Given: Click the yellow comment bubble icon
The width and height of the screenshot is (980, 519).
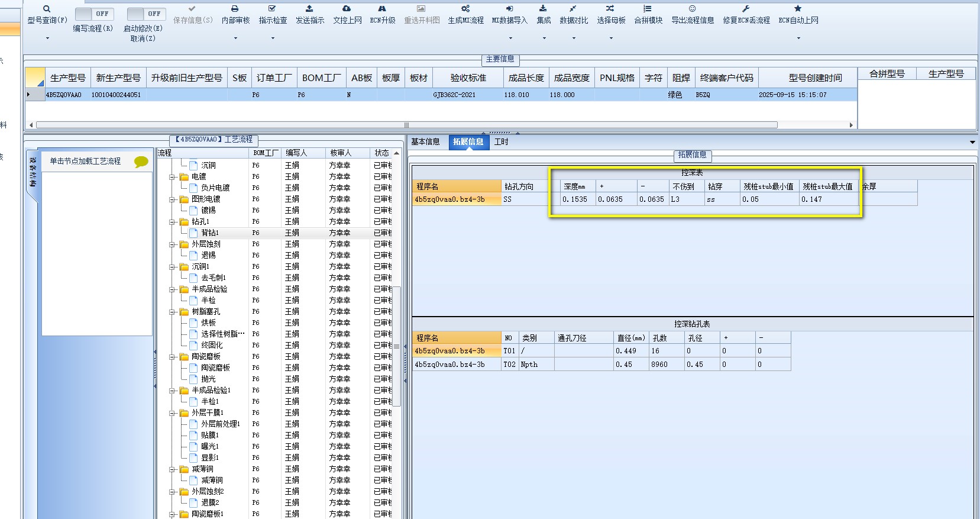Looking at the screenshot, I should pos(141,162).
